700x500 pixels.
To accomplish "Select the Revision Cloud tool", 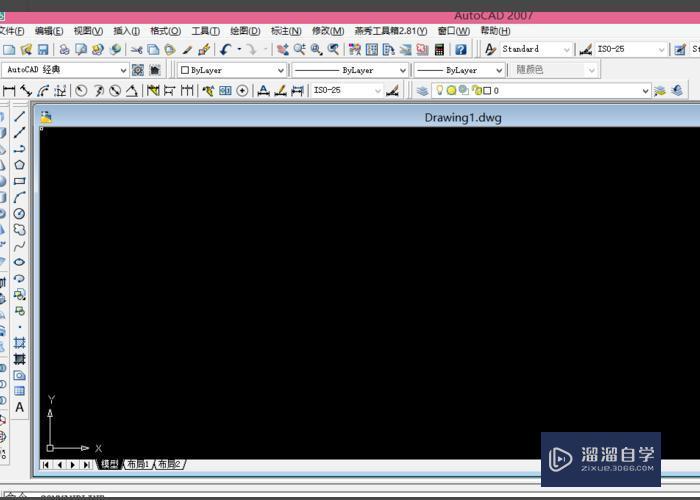I will point(19,229).
